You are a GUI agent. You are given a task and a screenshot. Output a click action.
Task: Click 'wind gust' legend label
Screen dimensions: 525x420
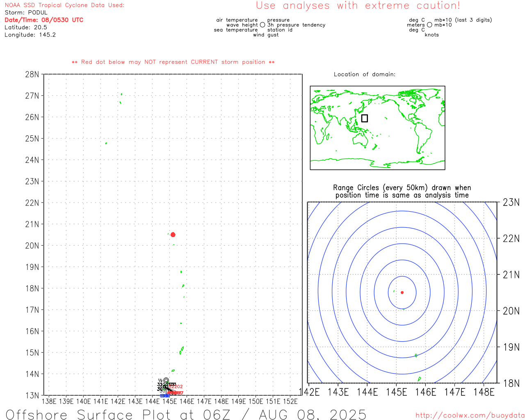(x=266, y=35)
